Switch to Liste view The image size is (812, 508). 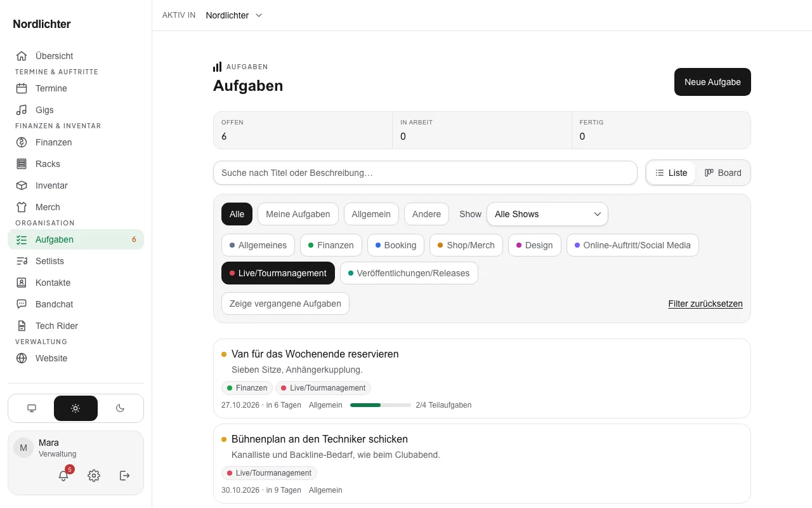click(x=671, y=173)
